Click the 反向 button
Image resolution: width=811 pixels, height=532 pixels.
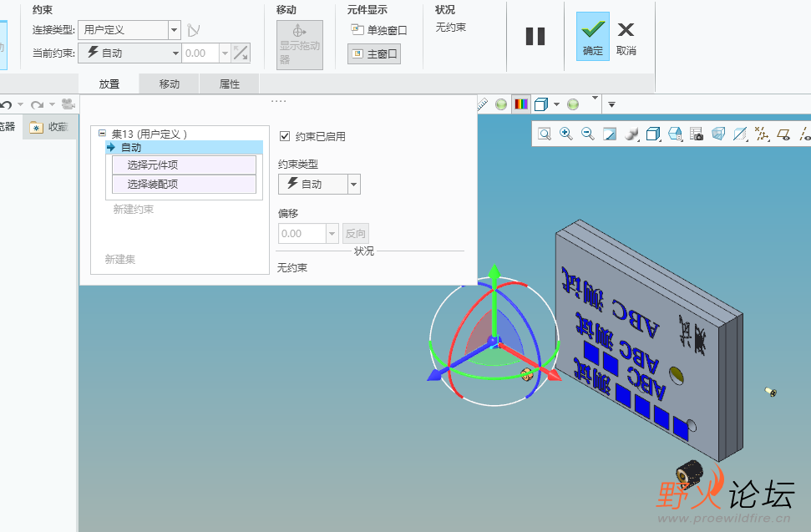pos(355,233)
